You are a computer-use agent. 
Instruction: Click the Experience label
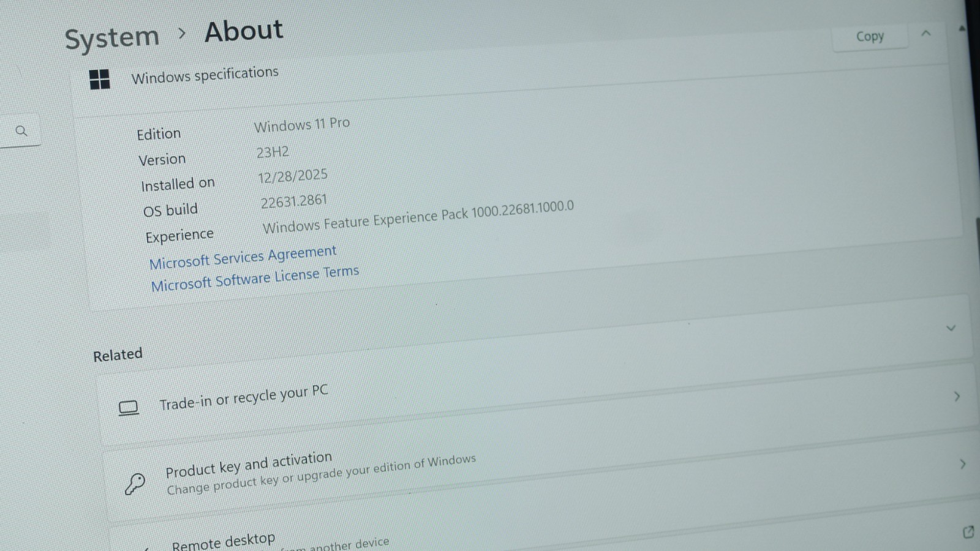pyautogui.click(x=179, y=236)
